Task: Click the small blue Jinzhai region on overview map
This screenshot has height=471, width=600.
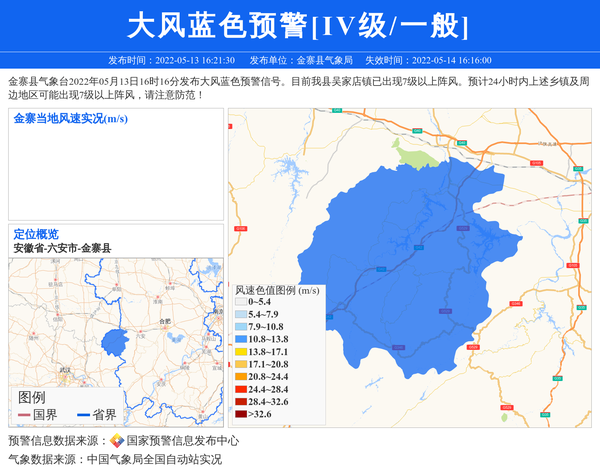Action: pos(114,342)
